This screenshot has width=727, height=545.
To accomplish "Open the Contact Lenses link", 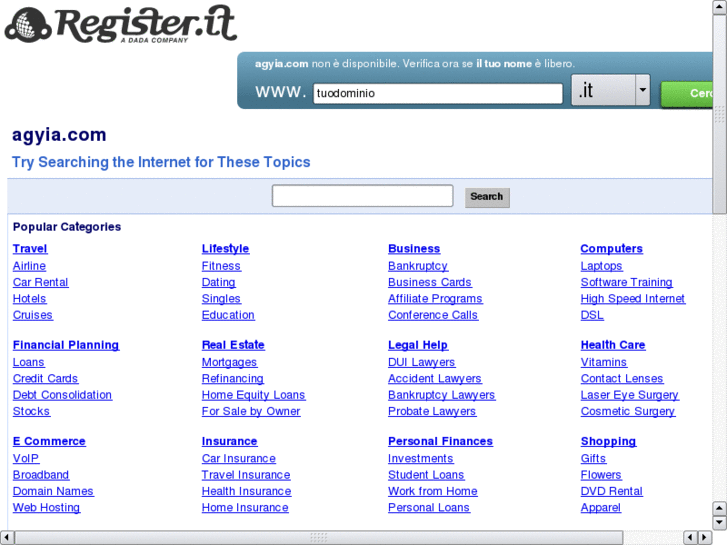I will click(x=622, y=378).
